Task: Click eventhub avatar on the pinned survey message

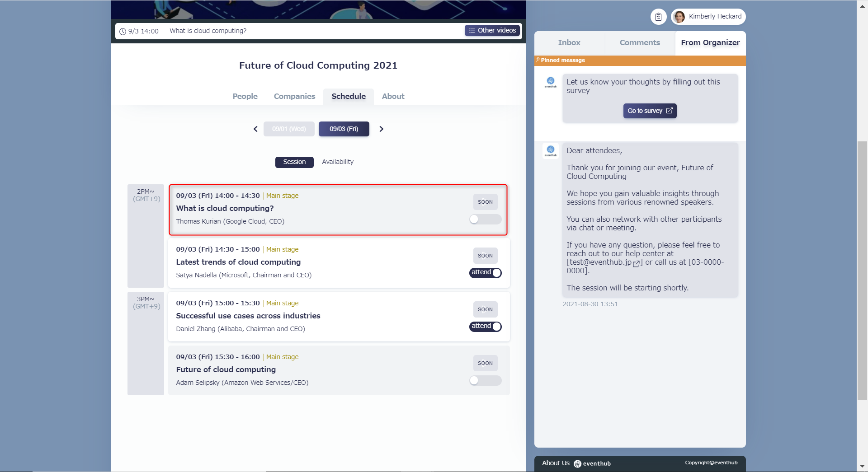Action: tap(550, 82)
